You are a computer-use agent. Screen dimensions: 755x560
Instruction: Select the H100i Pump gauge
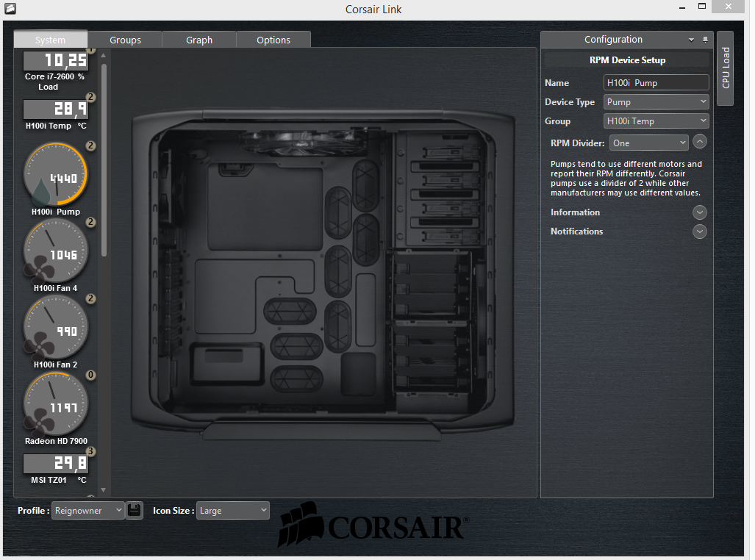[55, 174]
